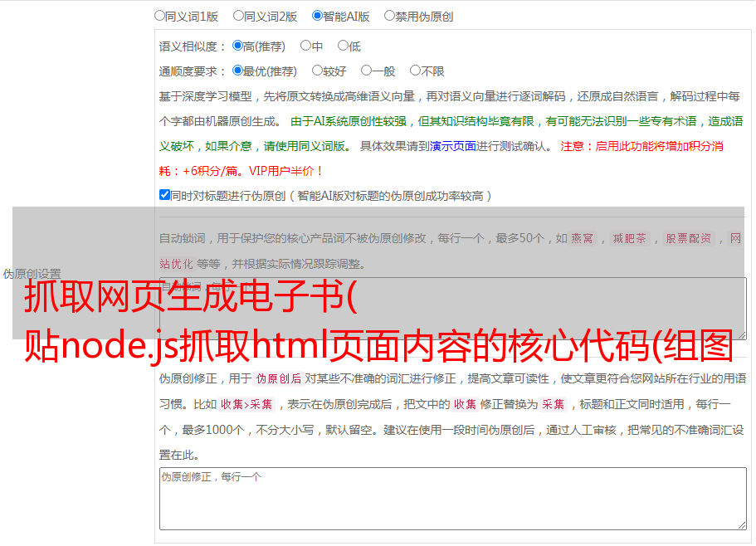Click the red VIP用户半价 notice text
Screen dimensions: 756x546
point(286,171)
